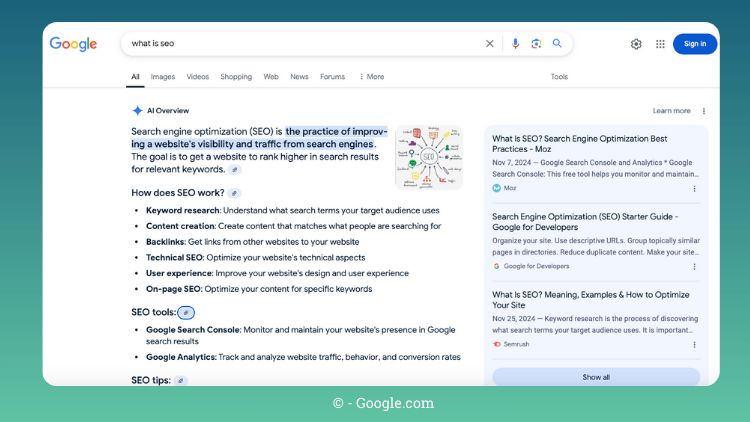Open quick settings gear icon
Viewport: 750px width, 422px height.
(636, 44)
